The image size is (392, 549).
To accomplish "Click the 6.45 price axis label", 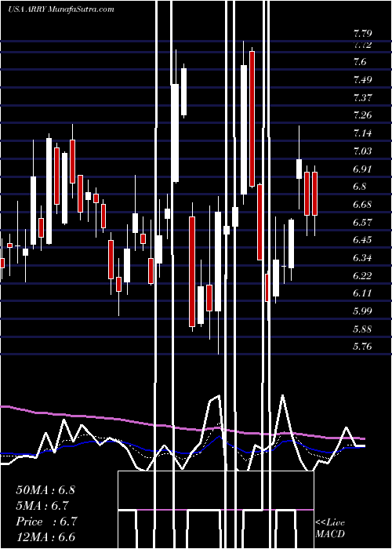I will [x=362, y=240].
